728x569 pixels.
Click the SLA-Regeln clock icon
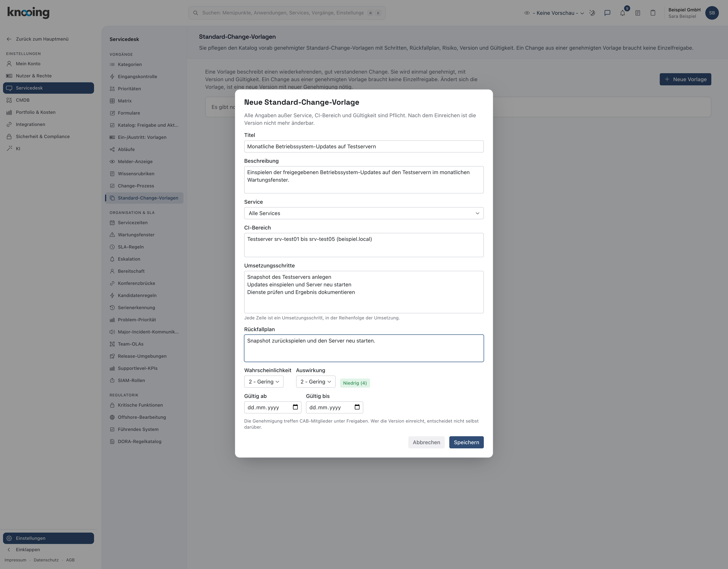[x=112, y=247]
